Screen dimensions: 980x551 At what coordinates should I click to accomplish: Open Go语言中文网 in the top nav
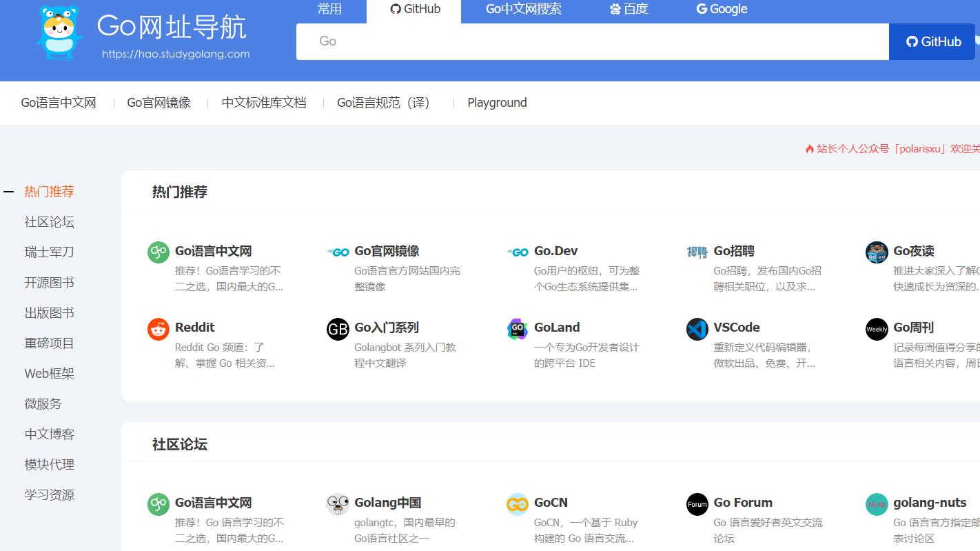coord(59,103)
